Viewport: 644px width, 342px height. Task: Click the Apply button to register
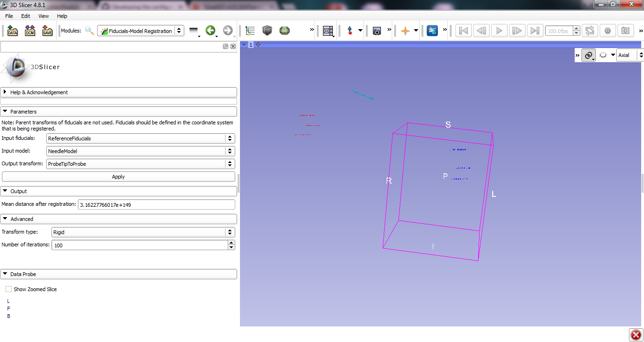pyautogui.click(x=118, y=177)
